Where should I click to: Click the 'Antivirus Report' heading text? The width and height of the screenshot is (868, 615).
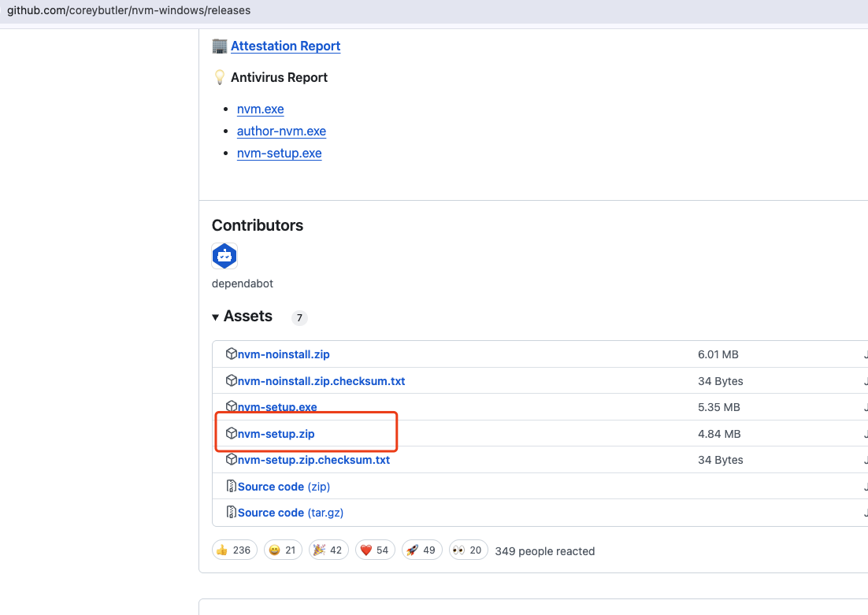pyautogui.click(x=279, y=77)
